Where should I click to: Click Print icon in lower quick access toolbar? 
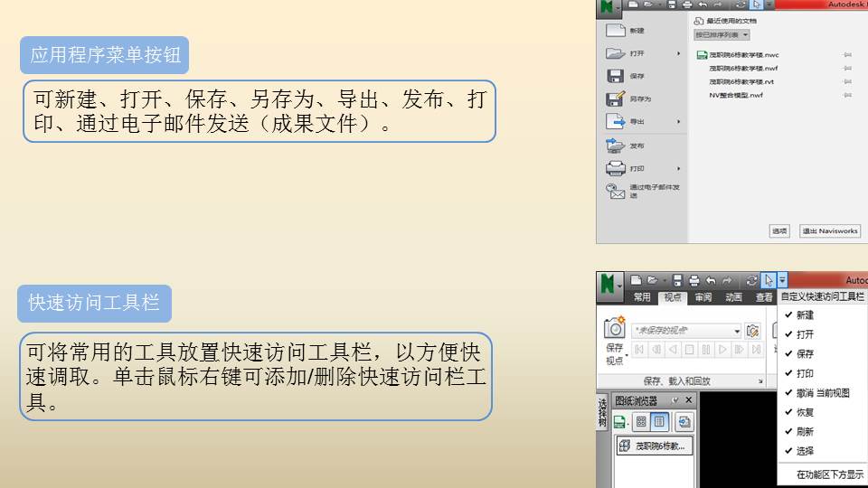[694, 280]
